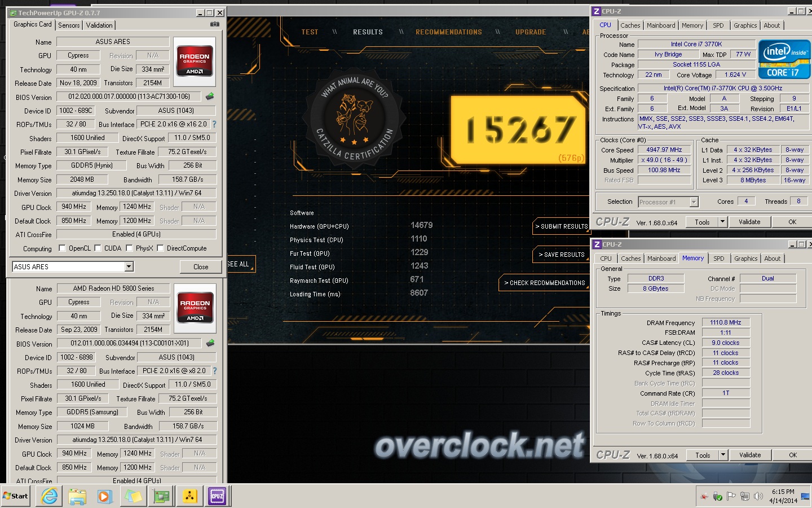Switch to the Sensors tab in GPU-Z
Image resolution: width=812 pixels, height=508 pixels.
pyautogui.click(x=69, y=25)
